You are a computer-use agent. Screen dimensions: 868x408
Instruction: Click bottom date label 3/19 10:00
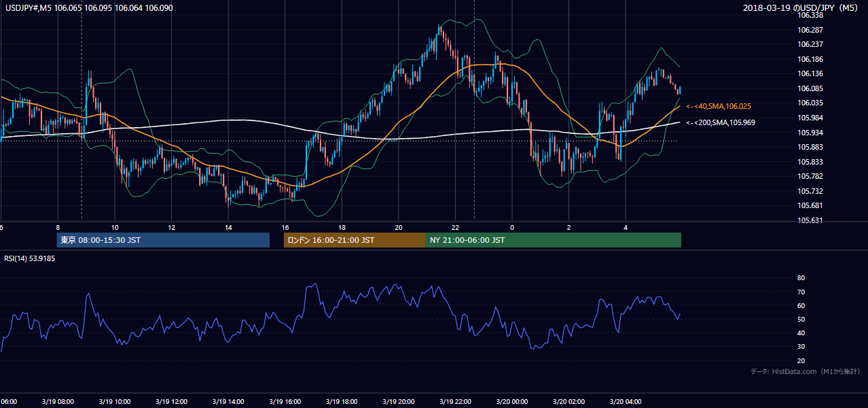[115, 402]
